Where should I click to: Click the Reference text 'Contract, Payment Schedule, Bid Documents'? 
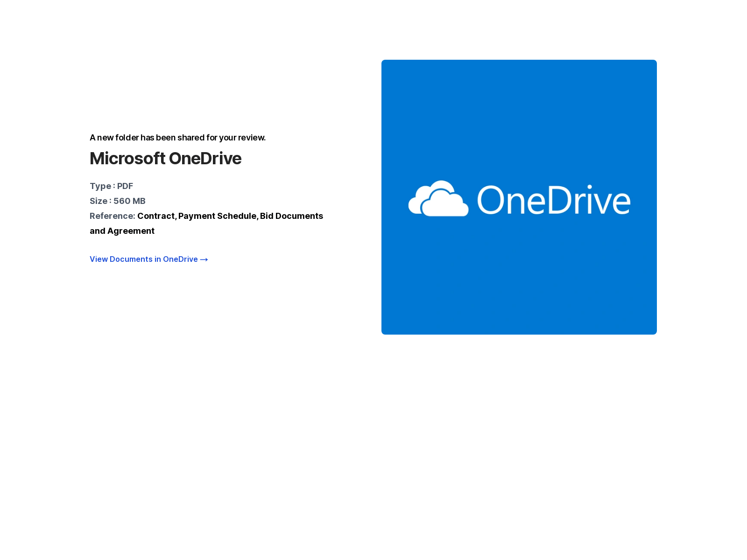coord(230,216)
